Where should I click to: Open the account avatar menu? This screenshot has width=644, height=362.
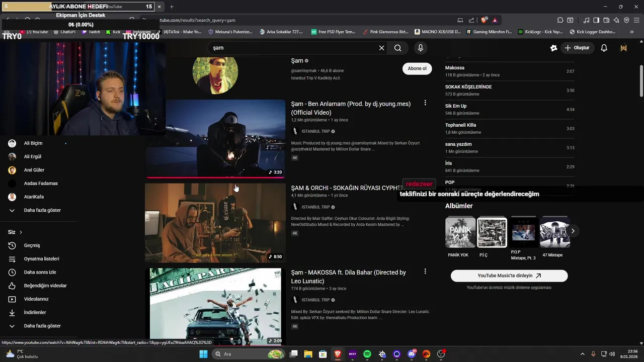pos(623,48)
